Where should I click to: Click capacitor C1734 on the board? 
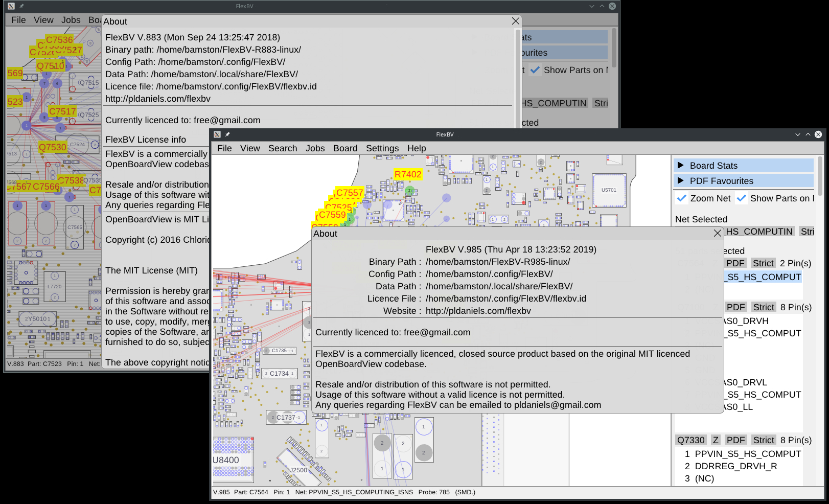(x=279, y=374)
